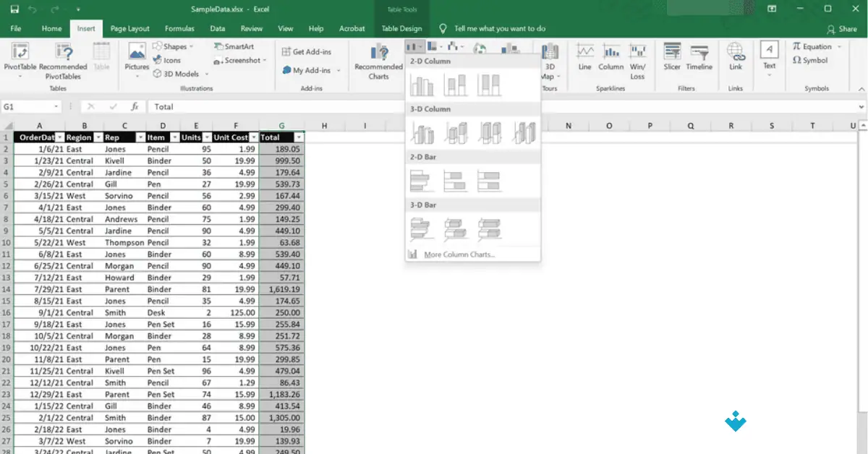Open Recommended Charts
The width and height of the screenshot is (868, 454).
[377, 62]
